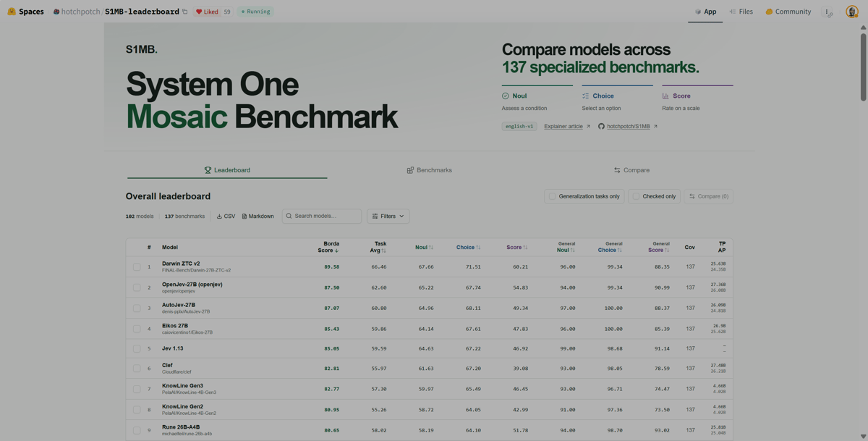Screen dimensions: 868x441
Task: Click the Compare (0) button
Action: pyautogui.click(x=709, y=196)
